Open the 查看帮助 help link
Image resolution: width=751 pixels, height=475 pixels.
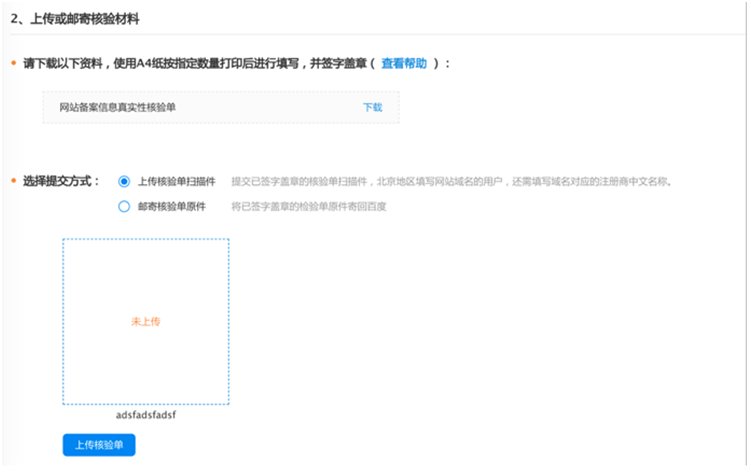point(404,63)
